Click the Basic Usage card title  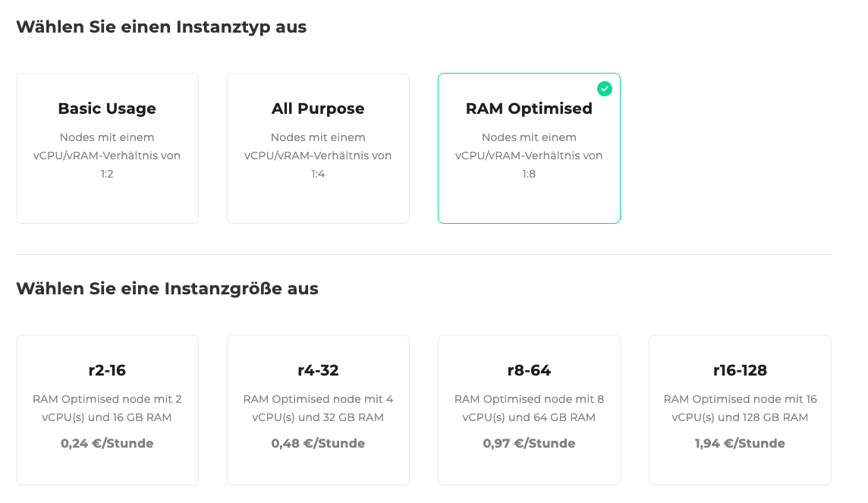[107, 108]
